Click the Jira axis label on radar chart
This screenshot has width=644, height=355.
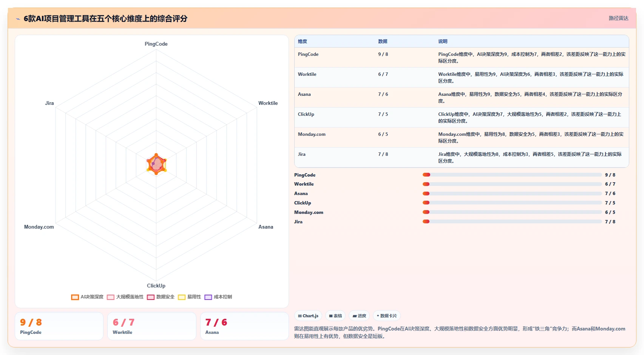coord(49,103)
